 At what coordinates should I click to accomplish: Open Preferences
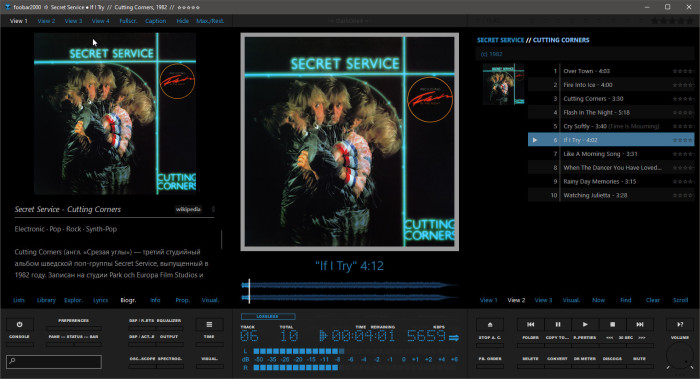tap(73, 321)
